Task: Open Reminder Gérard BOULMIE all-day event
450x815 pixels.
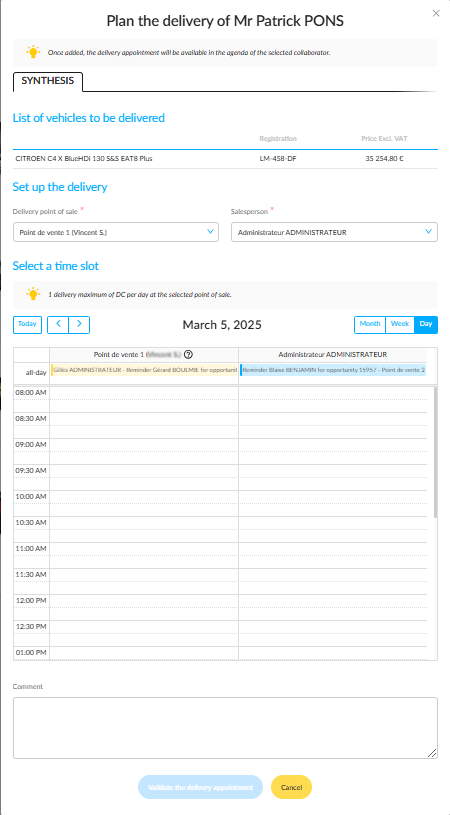Action: [x=144, y=371]
